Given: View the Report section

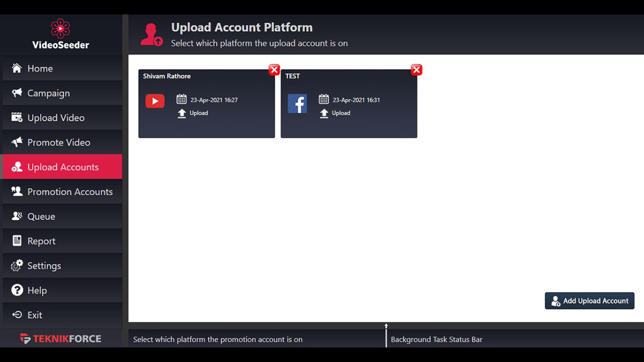Looking at the screenshot, I should [41, 241].
